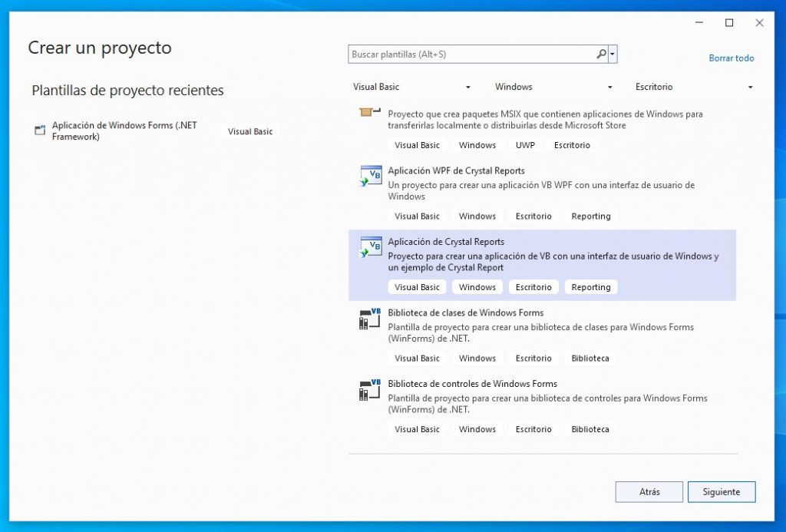Click the Borrar todo link
This screenshot has width=786, height=532.
pos(731,58)
